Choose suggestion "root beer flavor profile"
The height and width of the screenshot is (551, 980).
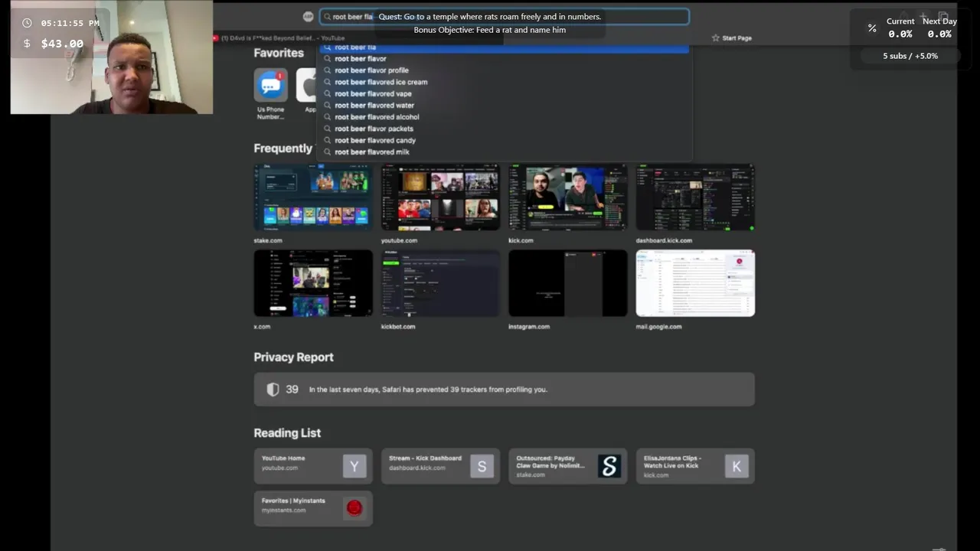504,70
